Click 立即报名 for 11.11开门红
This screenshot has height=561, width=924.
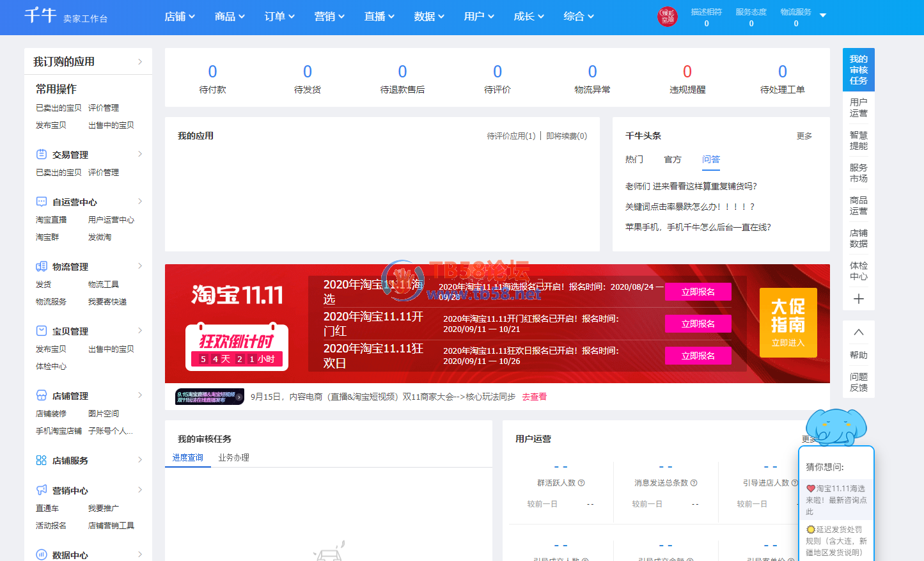click(x=698, y=324)
